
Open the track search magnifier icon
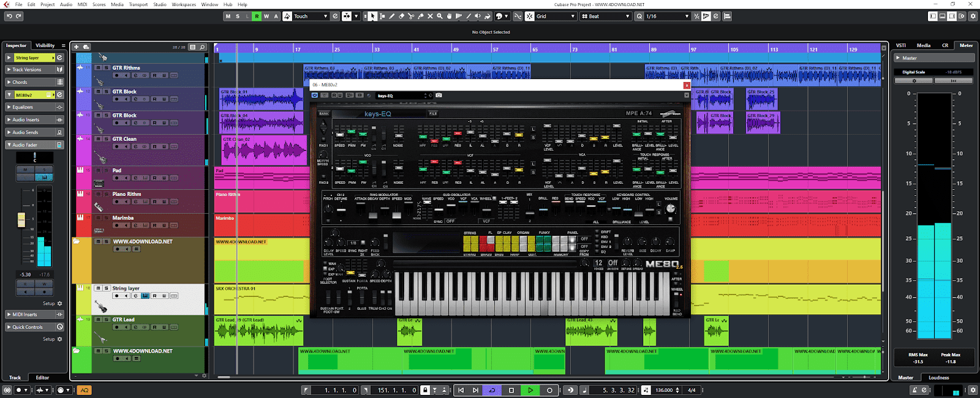[x=202, y=47]
